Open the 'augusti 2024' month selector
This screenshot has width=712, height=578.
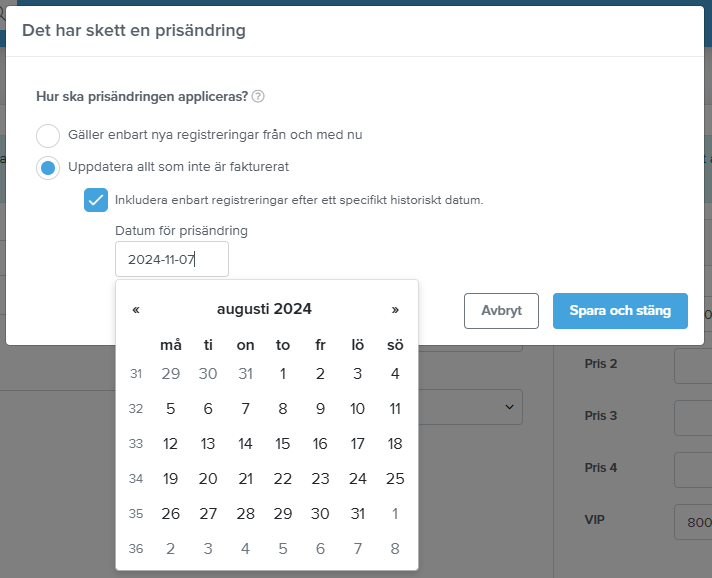point(264,309)
